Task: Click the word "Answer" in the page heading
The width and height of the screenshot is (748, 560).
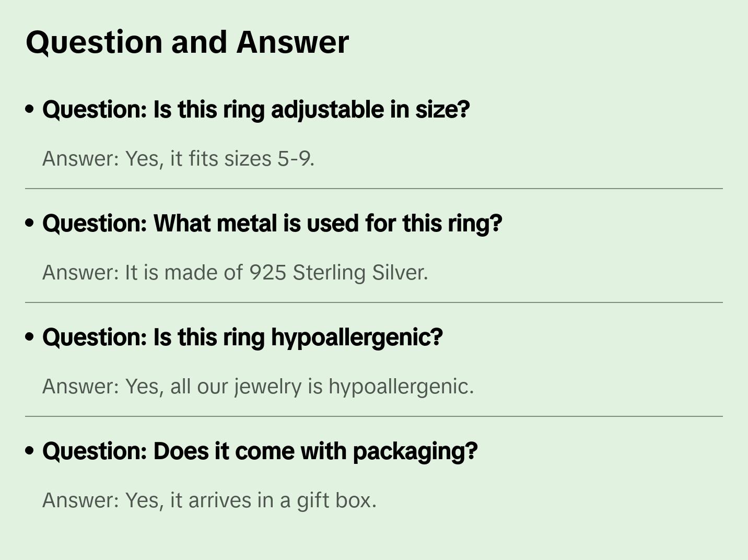Action: (293, 42)
